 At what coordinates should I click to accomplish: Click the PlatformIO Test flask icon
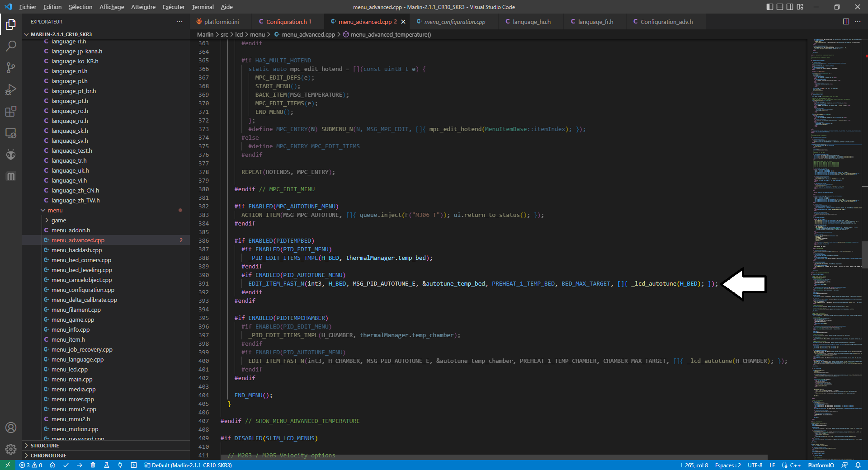(107, 465)
